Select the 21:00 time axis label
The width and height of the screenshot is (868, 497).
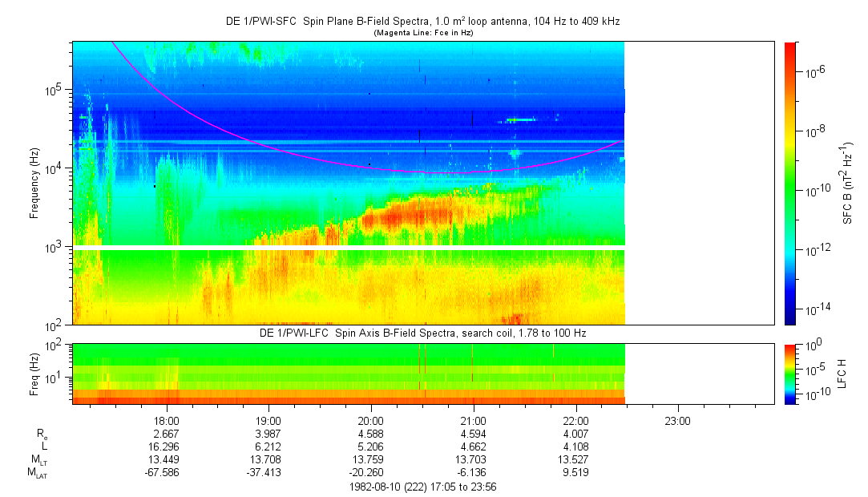473,420
